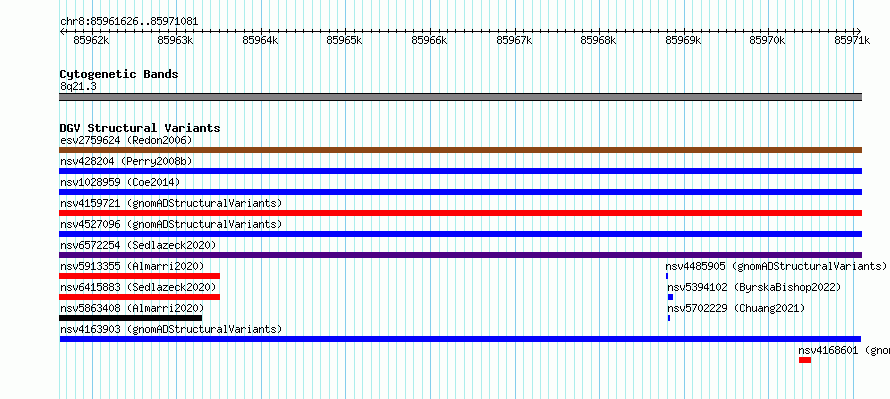This screenshot has height=399, width=890.
Task: Click the 85970k ruler tick label
Action: click(767, 40)
